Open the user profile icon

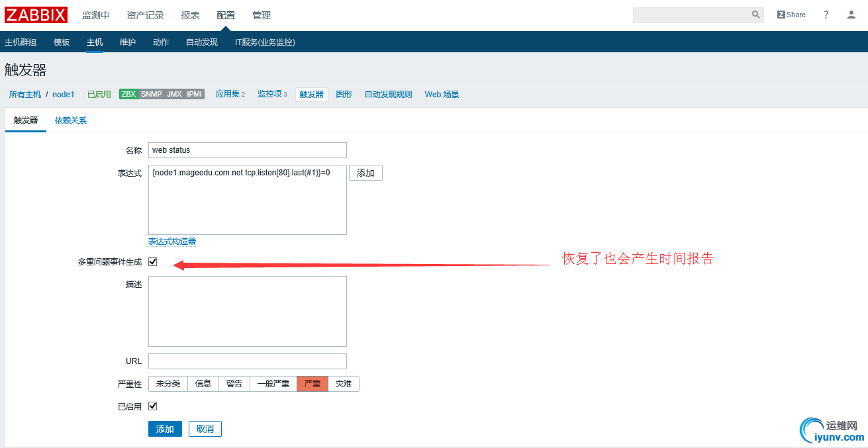tap(851, 14)
